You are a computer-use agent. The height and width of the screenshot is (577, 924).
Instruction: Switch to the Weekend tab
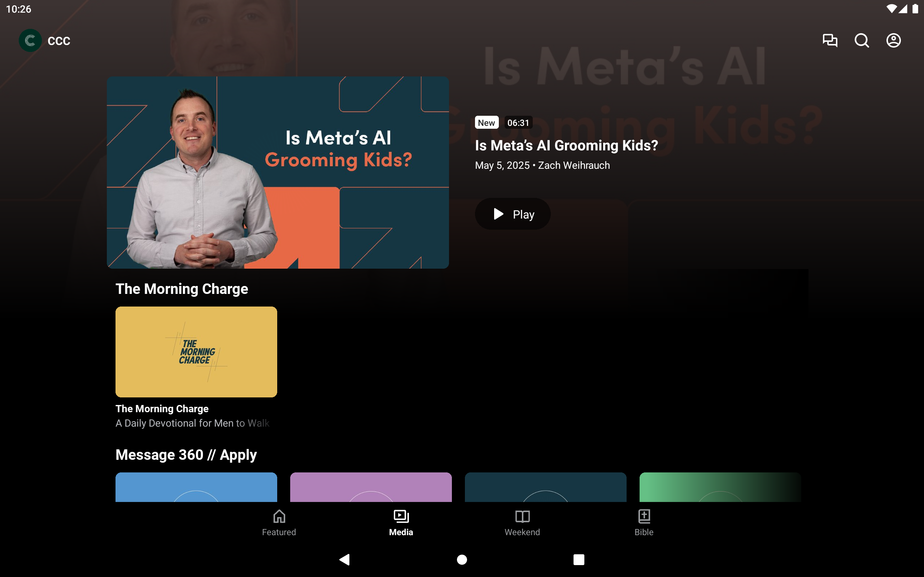click(x=522, y=523)
